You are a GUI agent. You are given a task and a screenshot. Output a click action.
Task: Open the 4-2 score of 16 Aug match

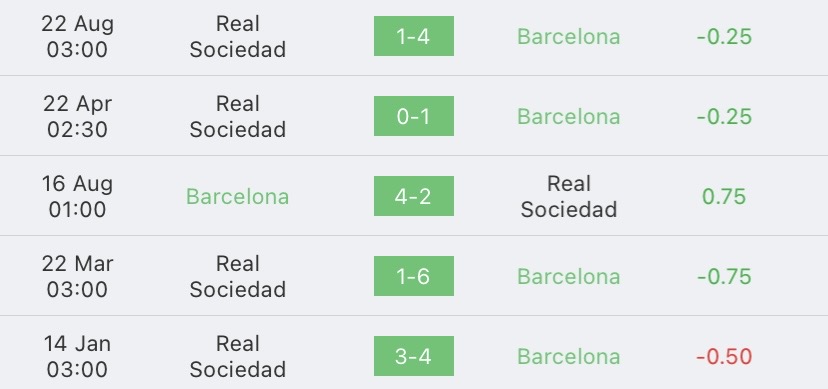pyautogui.click(x=413, y=196)
